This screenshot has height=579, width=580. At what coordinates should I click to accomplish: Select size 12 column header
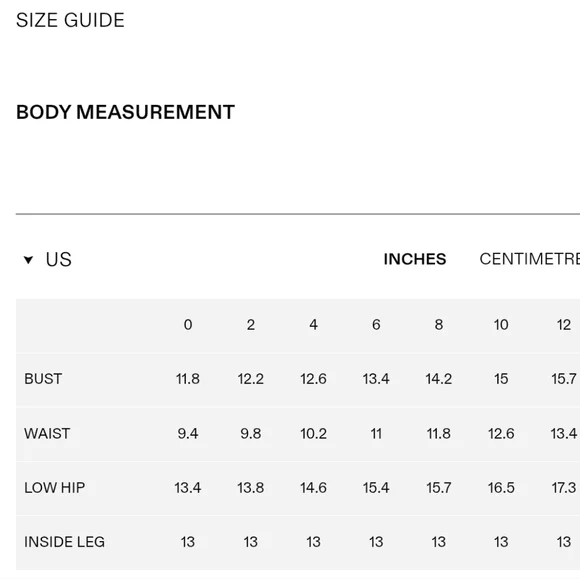(564, 325)
